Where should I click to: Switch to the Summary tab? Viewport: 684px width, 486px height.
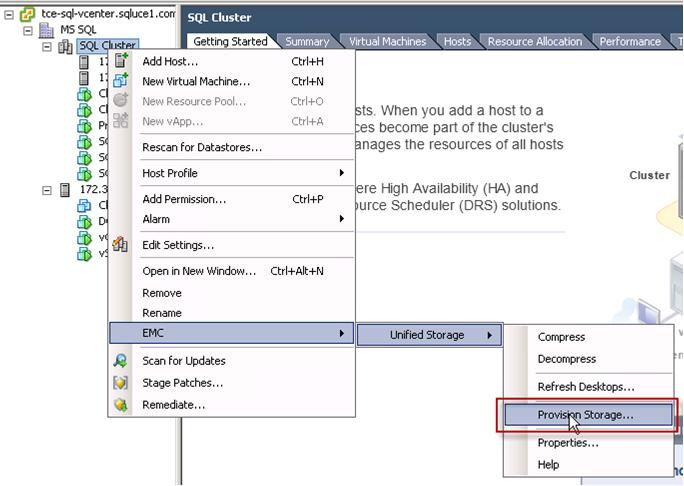tap(307, 41)
